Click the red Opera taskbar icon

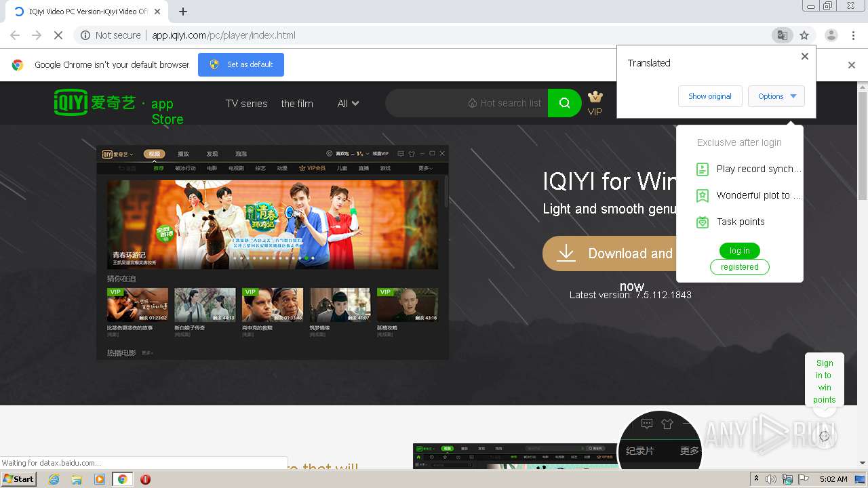[145, 479]
